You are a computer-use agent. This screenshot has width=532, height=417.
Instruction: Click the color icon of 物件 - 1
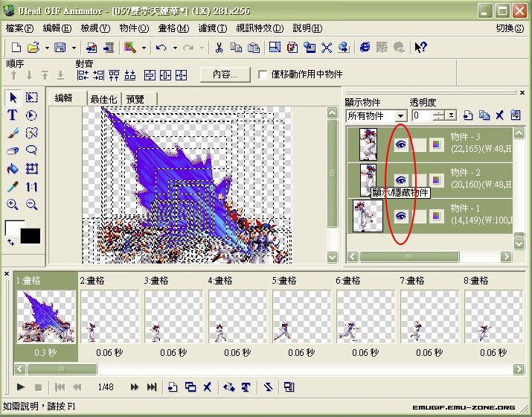coord(436,216)
